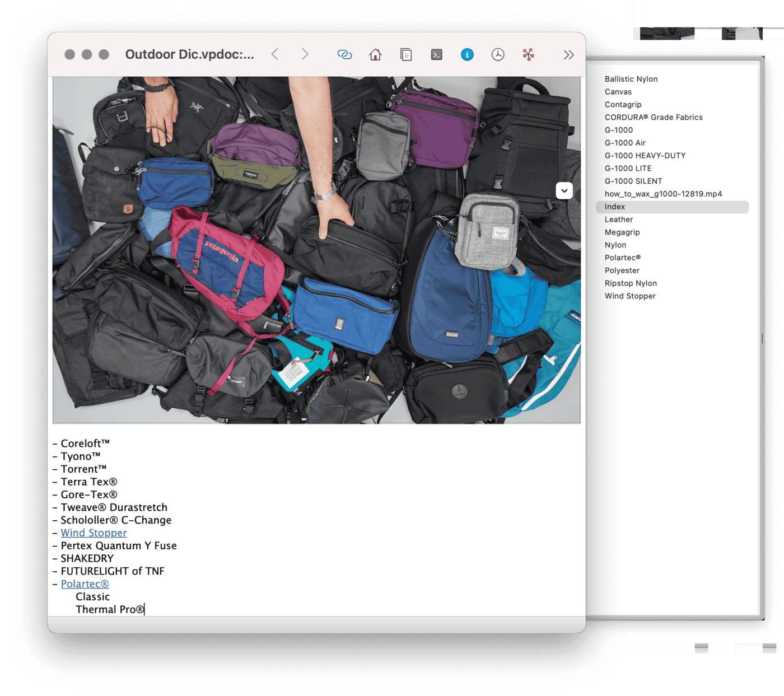784x696 pixels.
Task: Select Wind Stopper in sidebar list
Action: [x=630, y=296]
